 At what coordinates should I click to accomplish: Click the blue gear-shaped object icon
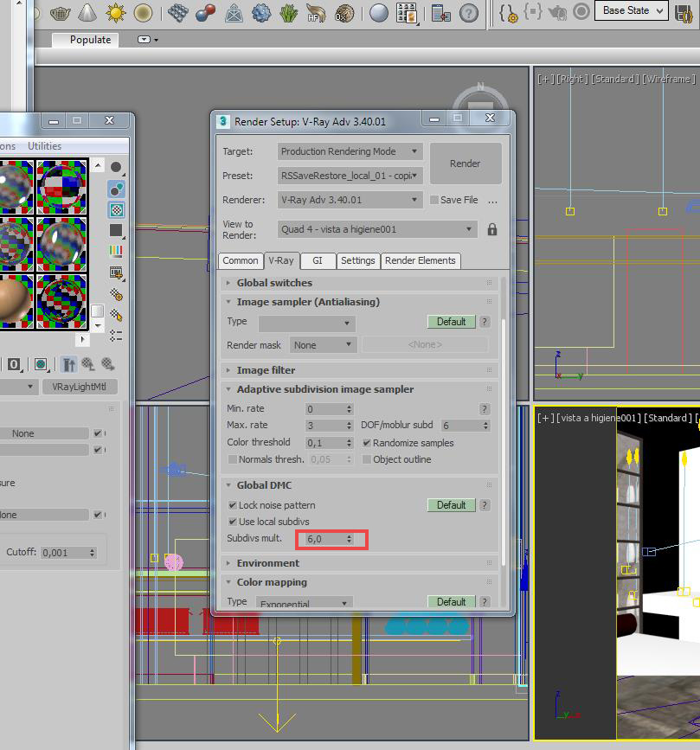pos(261,13)
